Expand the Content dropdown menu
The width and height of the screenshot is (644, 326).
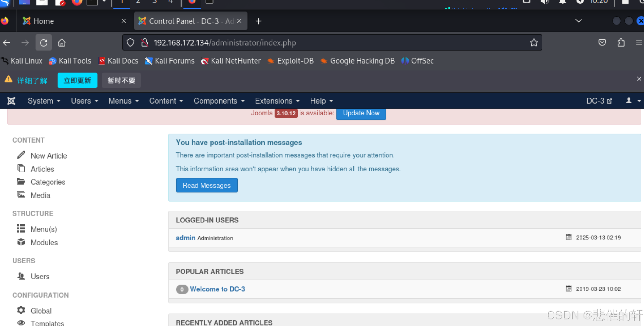click(166, 101)
